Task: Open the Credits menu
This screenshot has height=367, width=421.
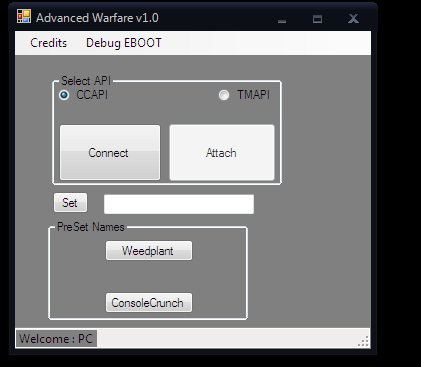Action: [x=49, y=43]
